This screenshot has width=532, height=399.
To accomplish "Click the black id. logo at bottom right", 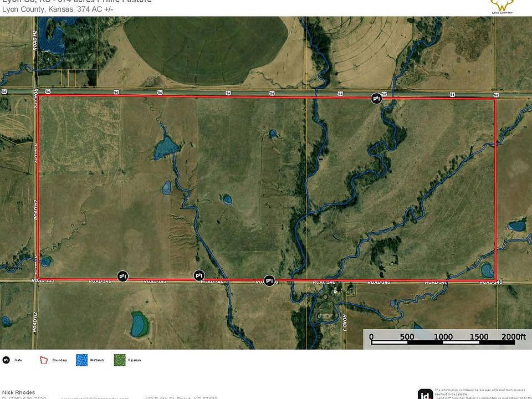I will 424,393.
